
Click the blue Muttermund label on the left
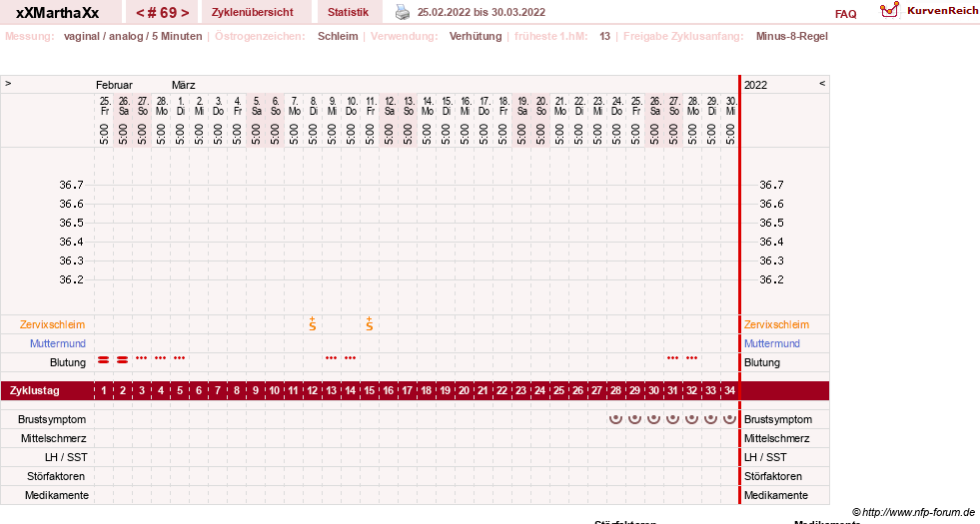[58, 343]
